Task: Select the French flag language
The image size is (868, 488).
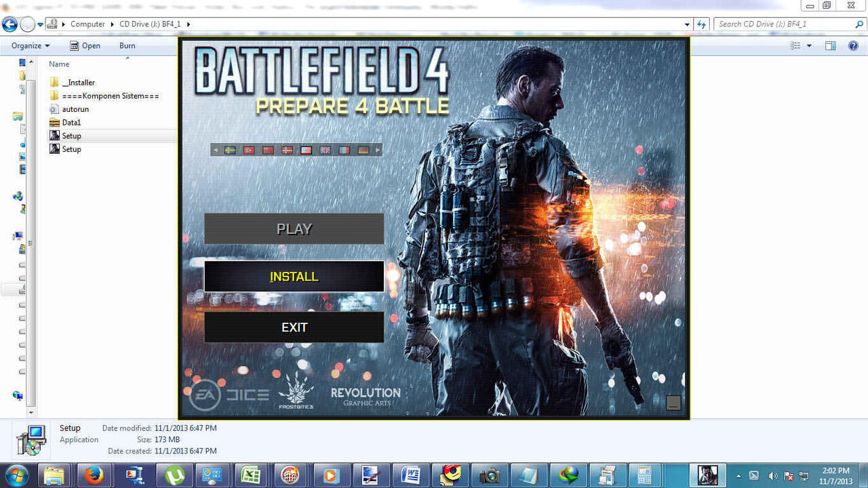Action: click(344, 150)
